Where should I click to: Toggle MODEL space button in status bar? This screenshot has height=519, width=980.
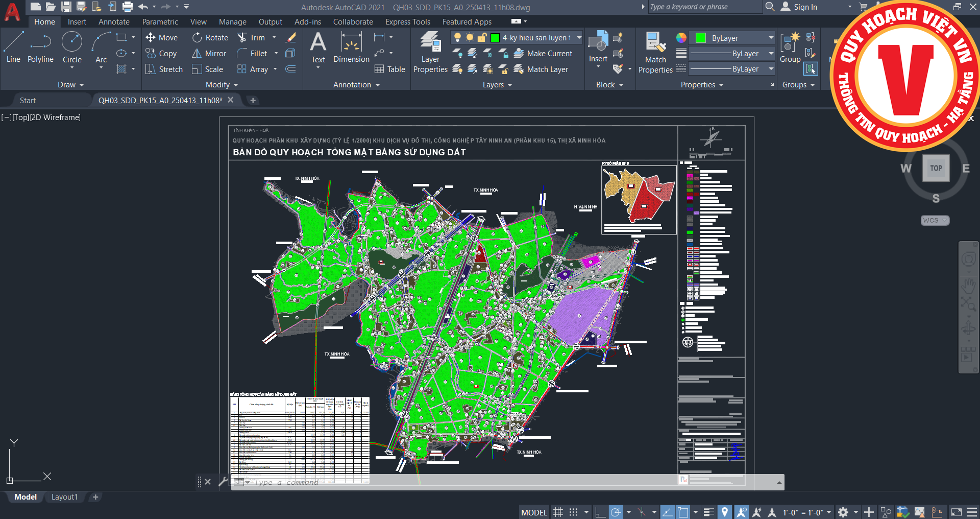[x=534, y=512]
